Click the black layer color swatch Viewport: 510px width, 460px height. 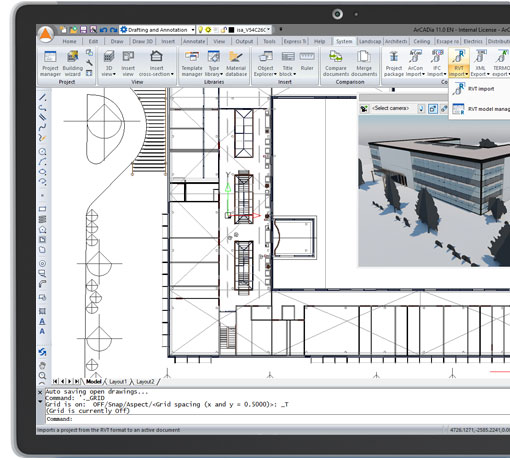(x=232, y=30)
